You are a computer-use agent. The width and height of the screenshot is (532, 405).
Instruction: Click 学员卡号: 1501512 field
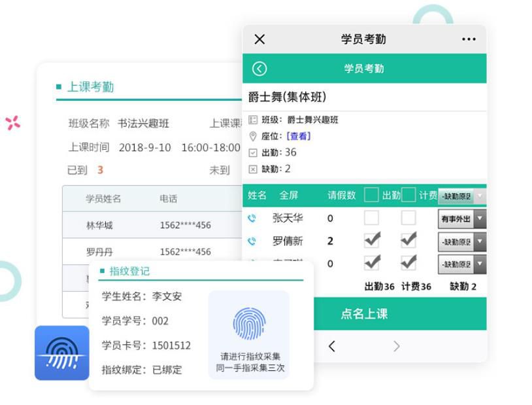pyautogui.click(x=146, y=345)
